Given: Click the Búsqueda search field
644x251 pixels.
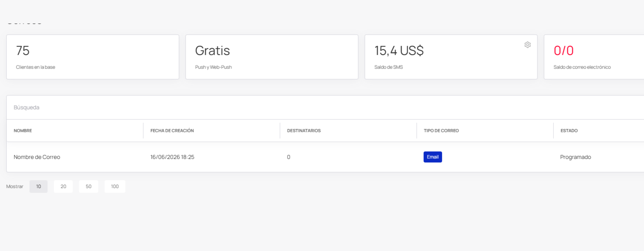Looking at the screenshot, I should point(325,107).
